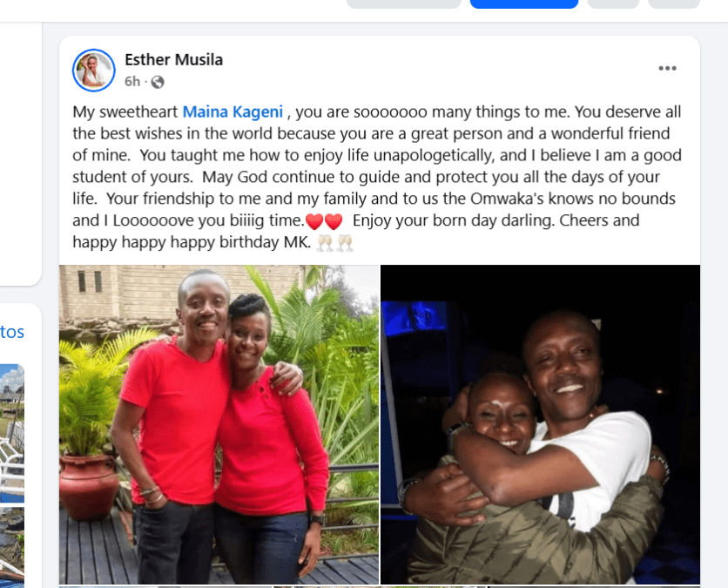Open the 6h post timestamp
The height and width of the screenshot is (588, 728).
tap(131, 82)
